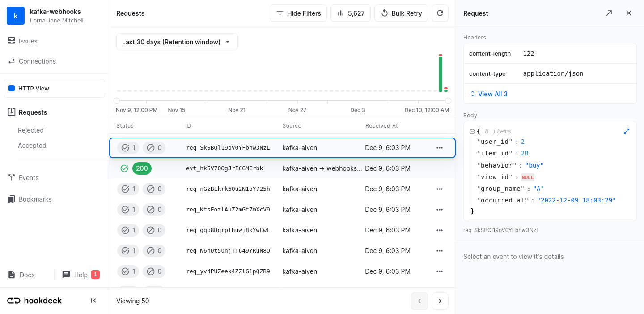This screenshot has width=644, height=314.
Task: Hide the filters bar
Action: 298,13
